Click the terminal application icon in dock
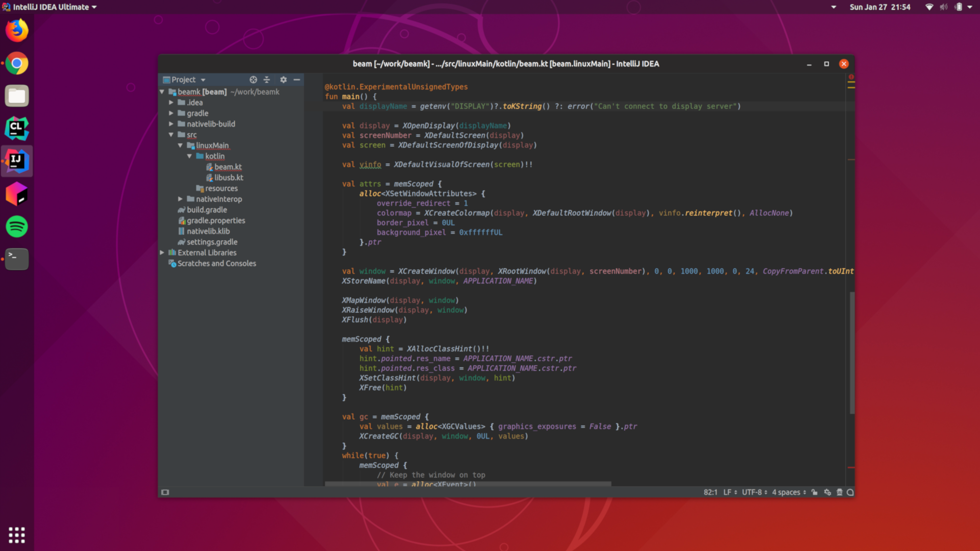Image resolution: width=980 pixels, height=551 pixels. [17, 259]
